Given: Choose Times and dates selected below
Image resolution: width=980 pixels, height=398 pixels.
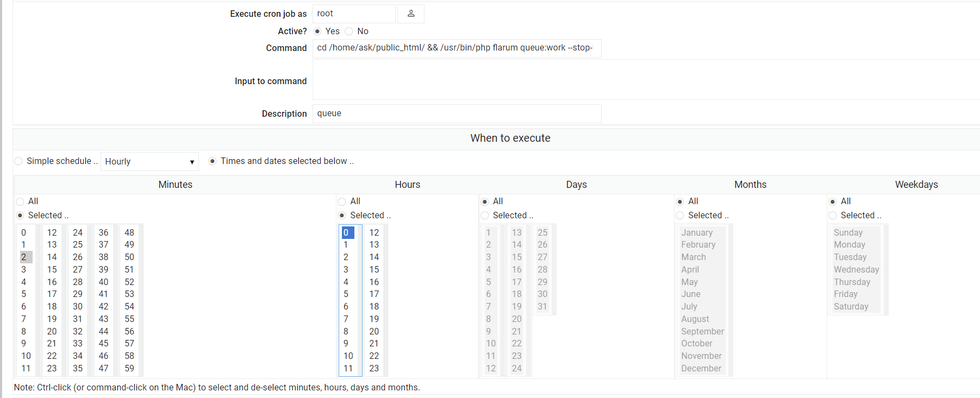Looking at the screenshot, I should pos(213,161).
